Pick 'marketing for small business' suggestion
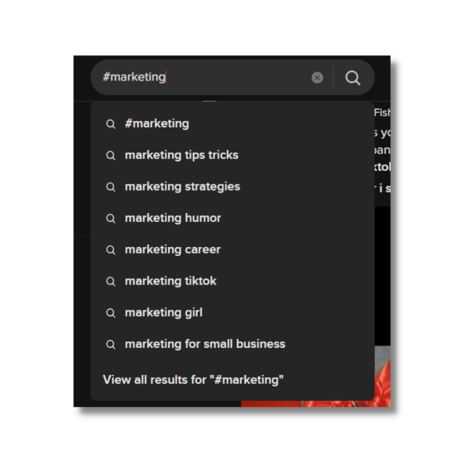Viewport: 476px width, 476px height. pyautogui.click(x=232, y=344)
